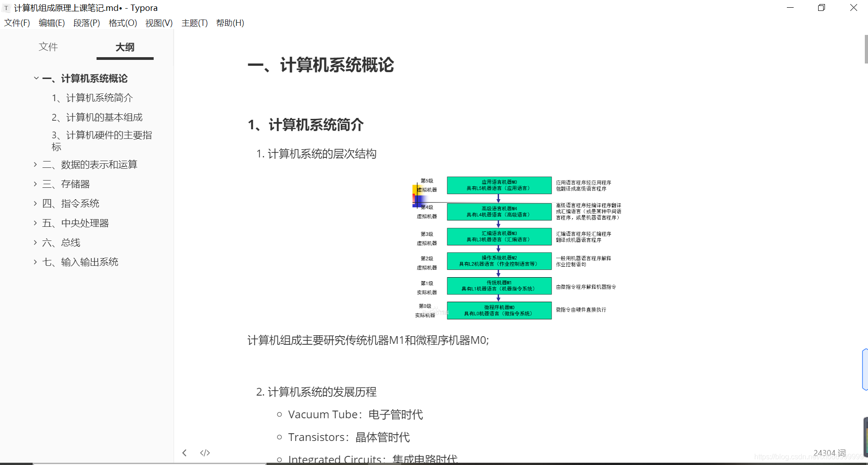Screen dimensions: 868x465
Task: Select the computer hierarchy diagram image
Action: coord(517,248)
